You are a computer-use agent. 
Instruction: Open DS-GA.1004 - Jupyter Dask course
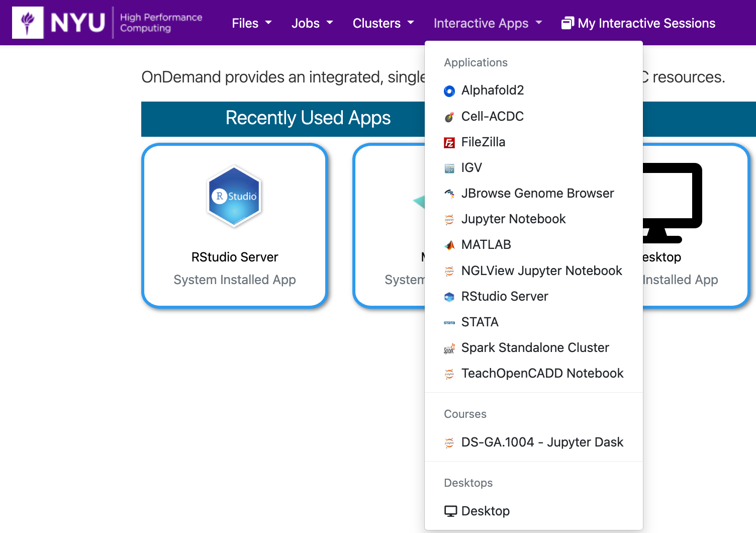point(534,442)
